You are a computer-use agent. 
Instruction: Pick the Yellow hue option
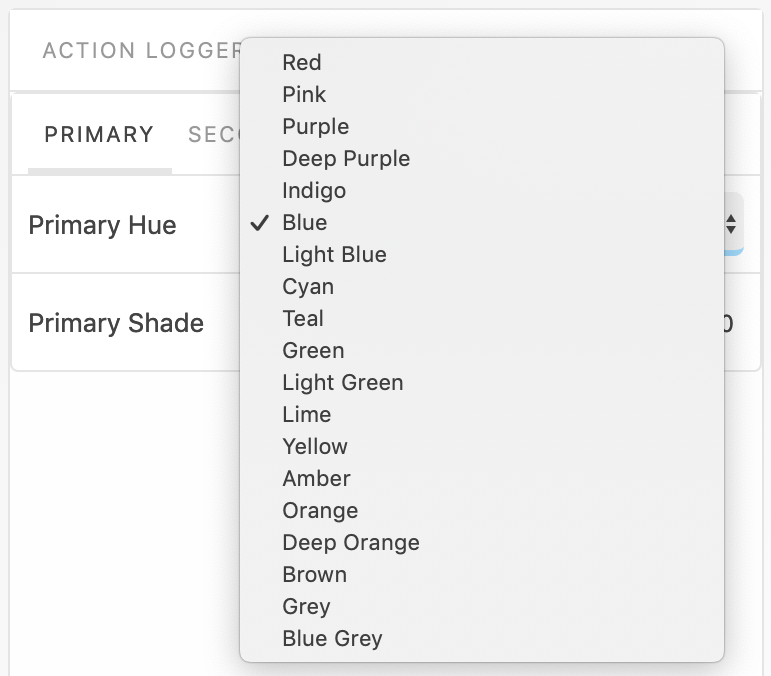coord(315,447)
